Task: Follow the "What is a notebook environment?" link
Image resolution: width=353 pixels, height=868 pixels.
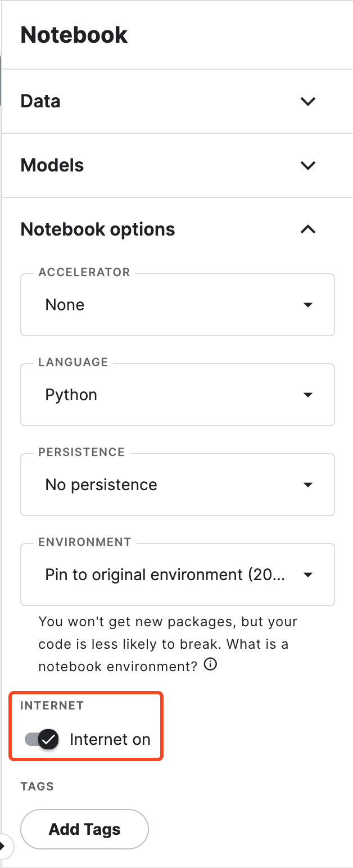Action: click(x=118, y=666)
